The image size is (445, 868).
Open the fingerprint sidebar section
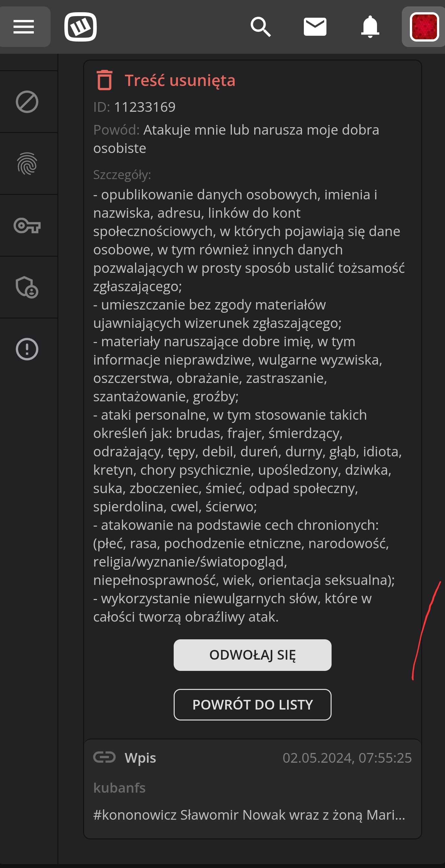(x=27, y=164)
